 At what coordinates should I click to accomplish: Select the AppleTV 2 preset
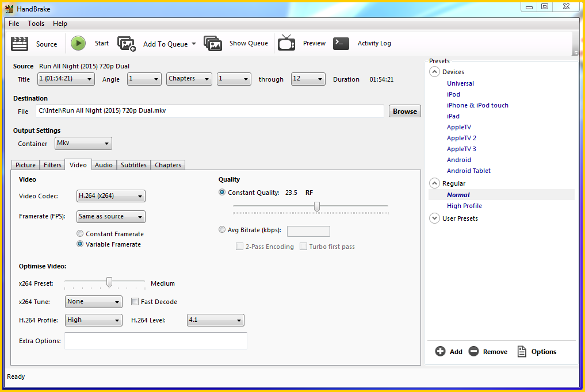click(461, 138)
